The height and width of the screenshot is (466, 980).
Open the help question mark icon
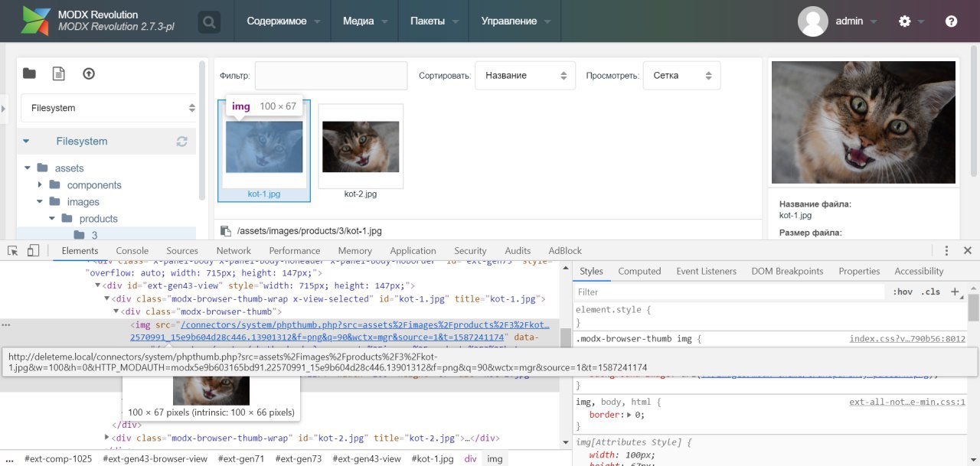[x=952, y=21]
